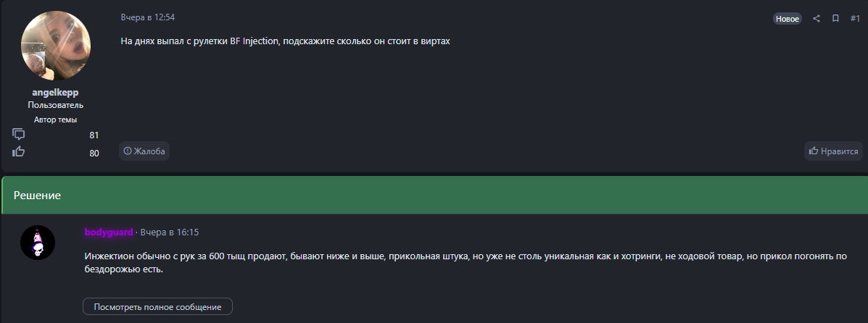The image size is (868, 323).
Task: Click the messages speech-bubble icon under angelkepp
Action: 19,134
